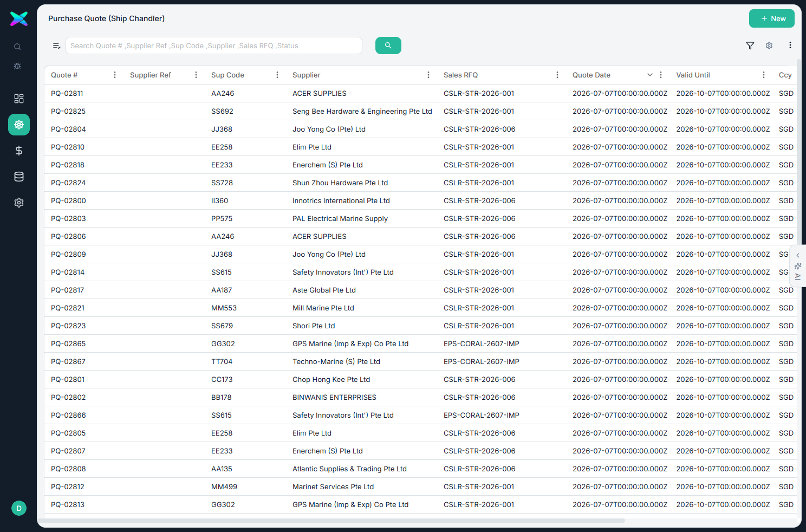Select quote PQ-02825
This screenshot has width=806, height=532.
coord(68,111)
